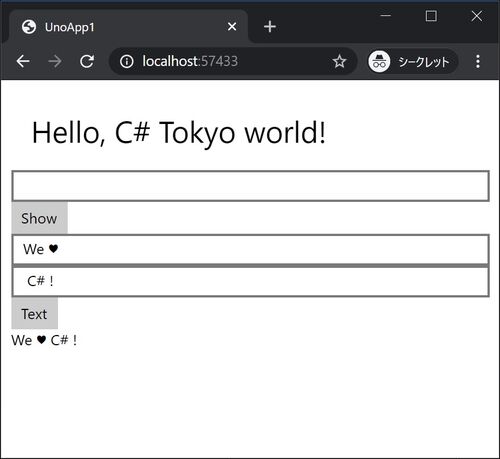
Task: Open site information icon next to localhost
Action: pos(127,61)
